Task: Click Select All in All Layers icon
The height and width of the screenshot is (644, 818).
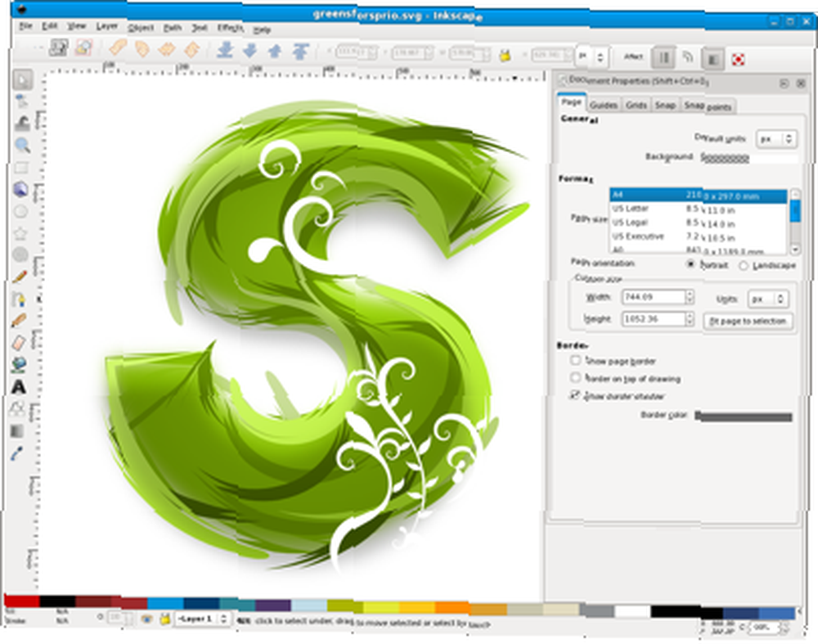Action: click(83, 47)
